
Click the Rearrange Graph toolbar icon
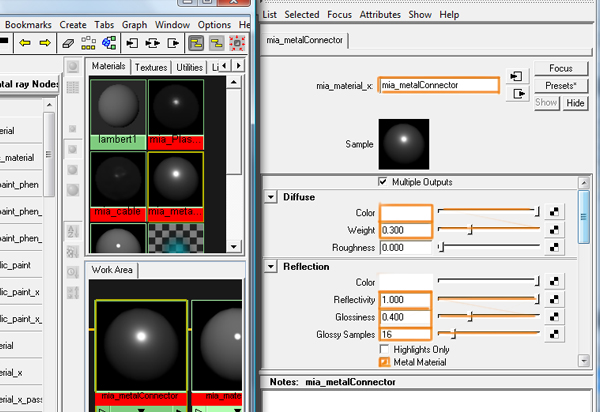(x=88, y=43)
